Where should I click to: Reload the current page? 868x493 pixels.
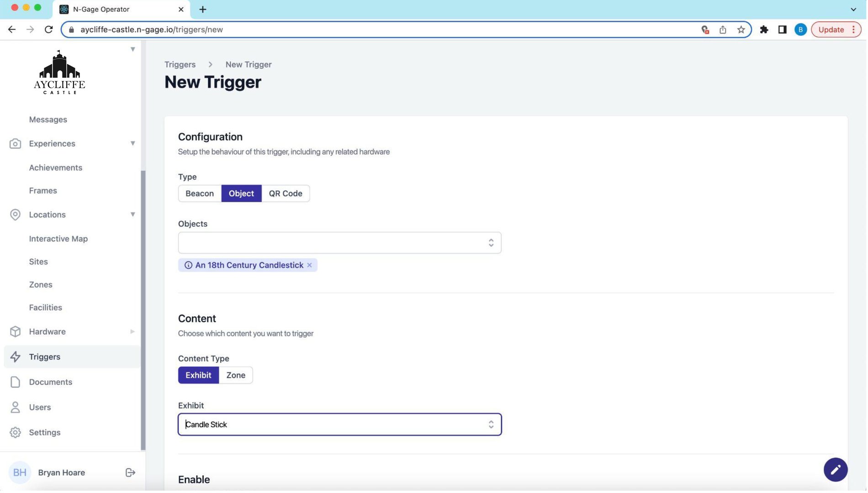point(48,30)
